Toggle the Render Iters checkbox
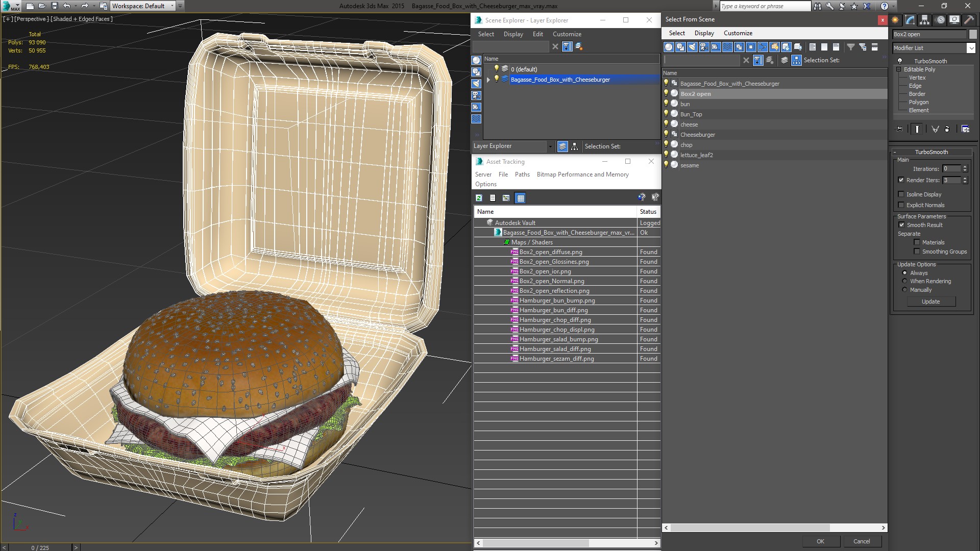 901,180
